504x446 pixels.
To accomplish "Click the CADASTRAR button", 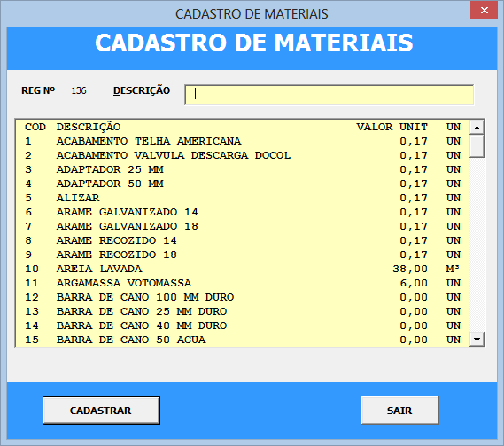I will point(101,411).
